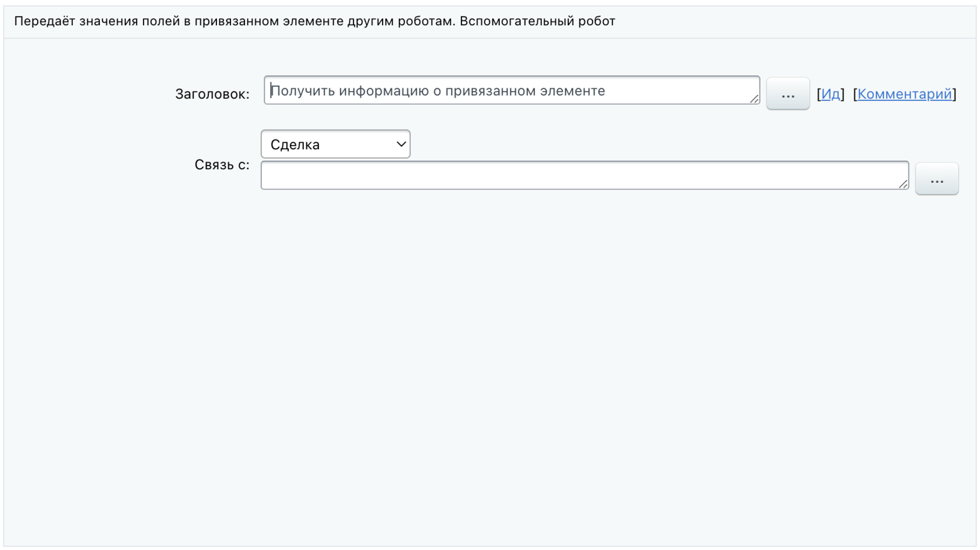
Task: Click resize grip of the Заголовок textarea
Action: (754, 99)
